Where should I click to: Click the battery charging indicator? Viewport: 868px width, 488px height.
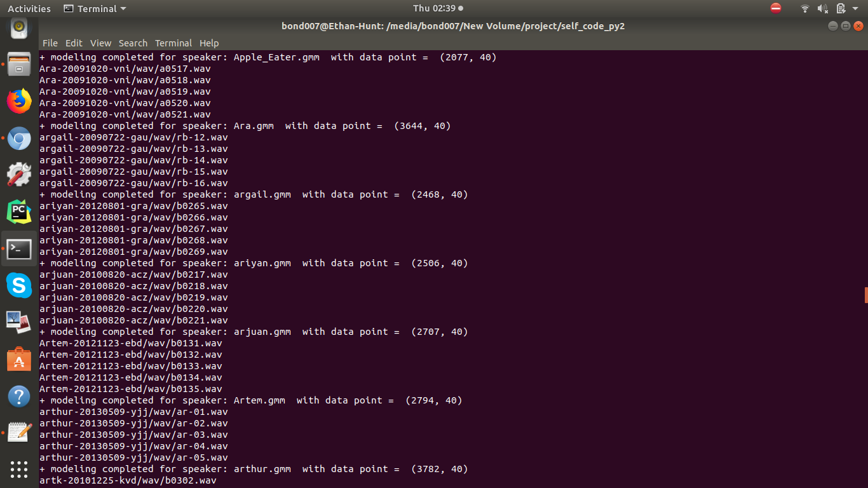point(841,8)
